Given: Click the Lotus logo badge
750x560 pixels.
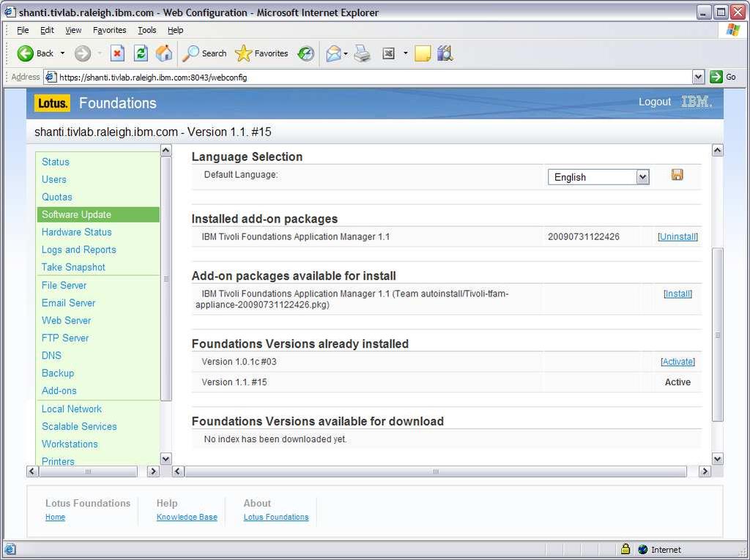Looking at the screenshot, I should point(52,102).
